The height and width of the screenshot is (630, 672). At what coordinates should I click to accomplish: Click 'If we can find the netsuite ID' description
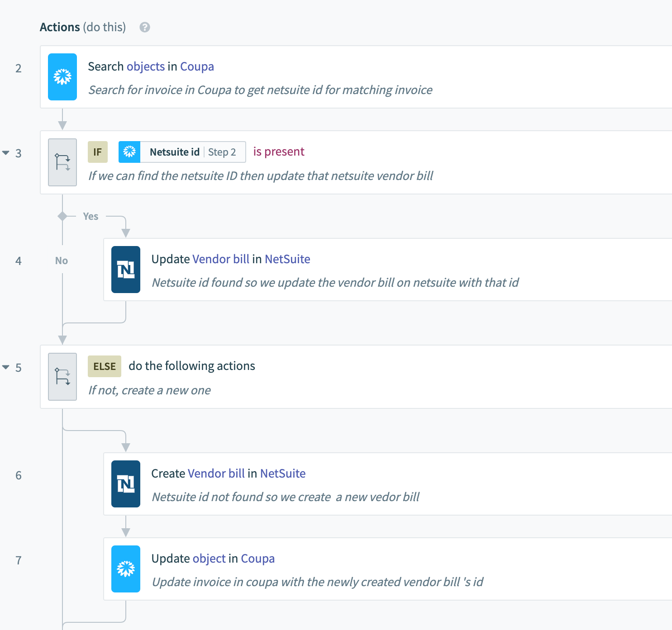pos(261,176)
